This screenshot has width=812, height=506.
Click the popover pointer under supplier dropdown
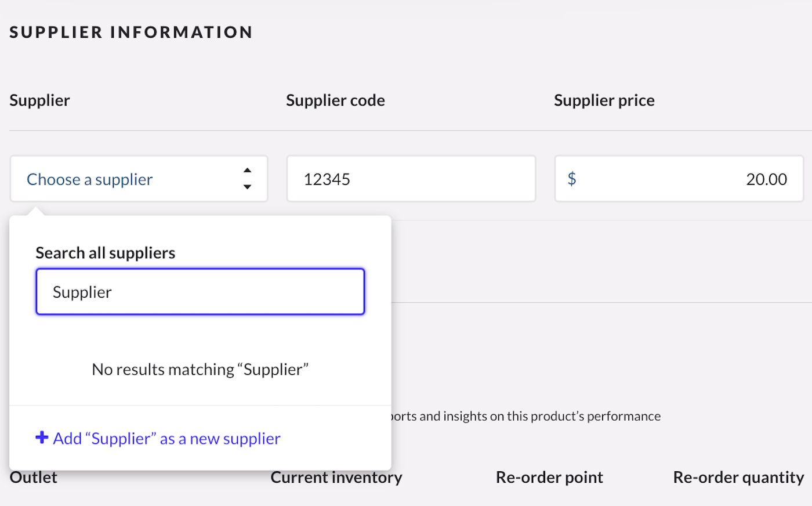[x=36, y=211]
